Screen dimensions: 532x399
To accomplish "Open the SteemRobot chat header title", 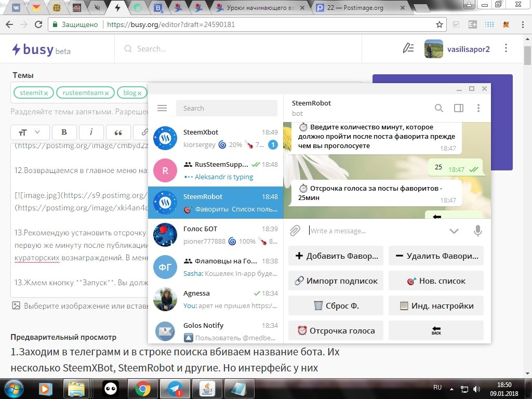I will coord(311,103).
